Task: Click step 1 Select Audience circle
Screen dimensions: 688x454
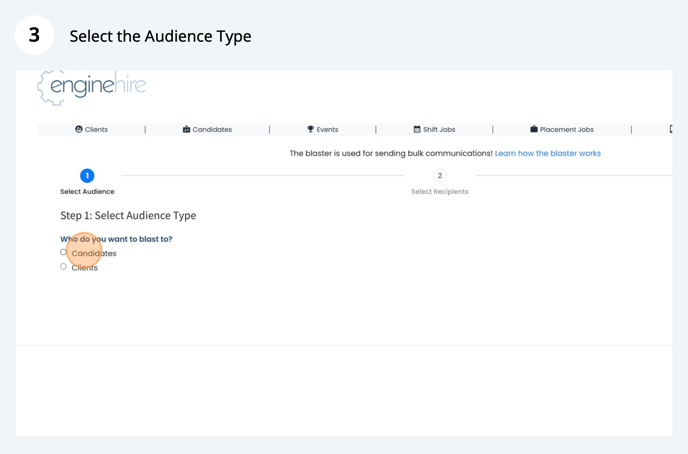Action: point(87,176)
